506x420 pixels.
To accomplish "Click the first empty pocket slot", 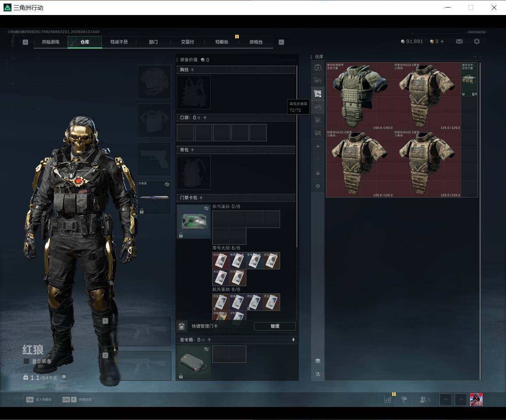I will pyautogui.click(x=185, y=133).
